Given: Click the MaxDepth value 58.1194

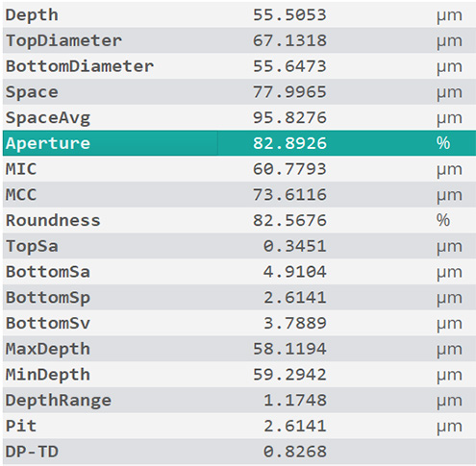Looking at the screenshot, I should tap(289, 349).
